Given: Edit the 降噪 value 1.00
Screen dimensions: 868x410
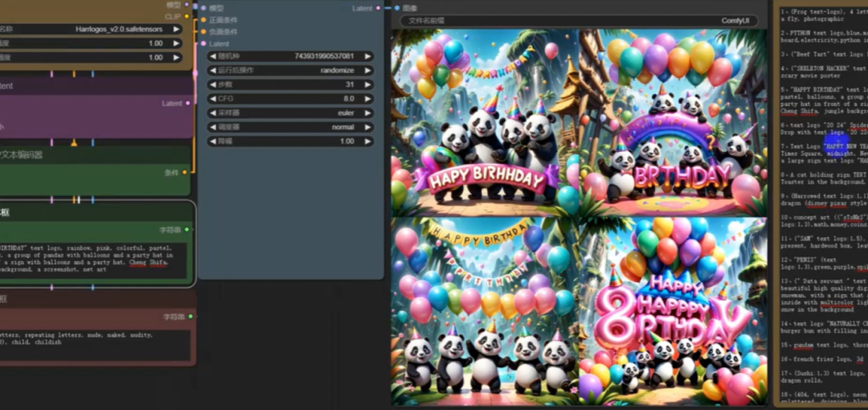Looking at the screenshot, I should [346, 141].
